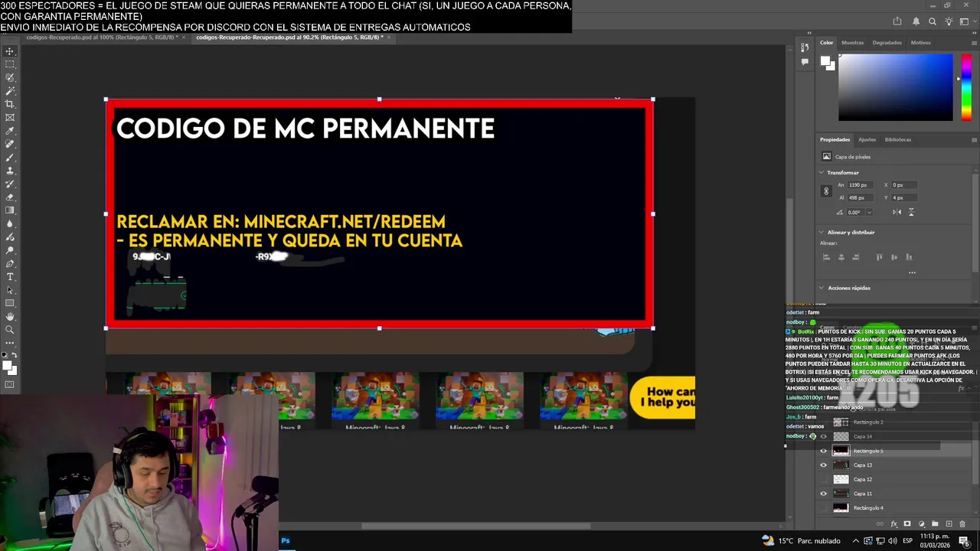The image size is (980, 551).
Task: Select the Brush tool
Action: [10, 157]
